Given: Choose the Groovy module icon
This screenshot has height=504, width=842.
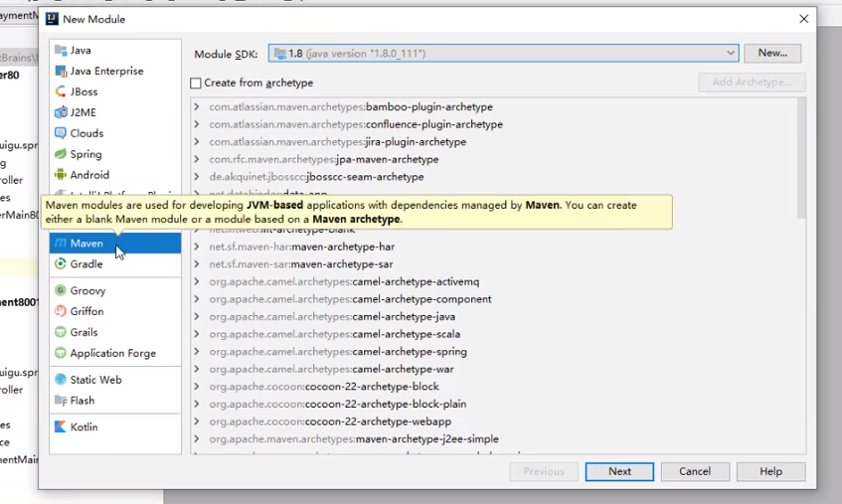Looking at the screenshot, I should pos(60,290).
